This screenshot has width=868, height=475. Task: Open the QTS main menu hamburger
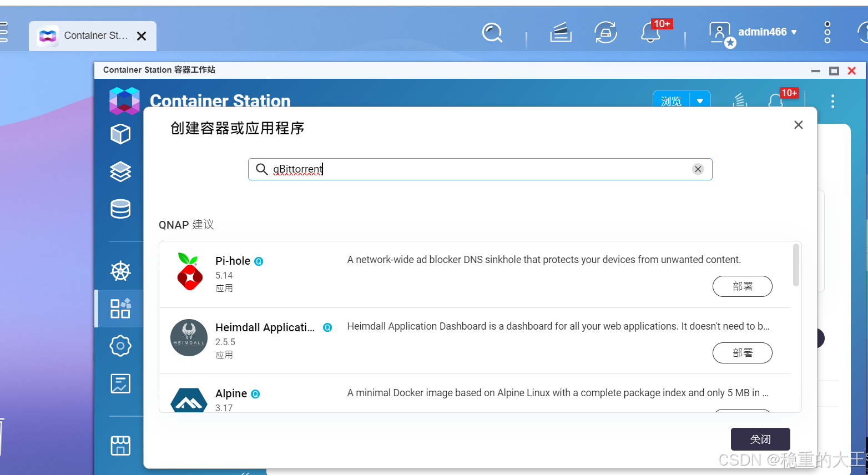click(x=3, y=32)
